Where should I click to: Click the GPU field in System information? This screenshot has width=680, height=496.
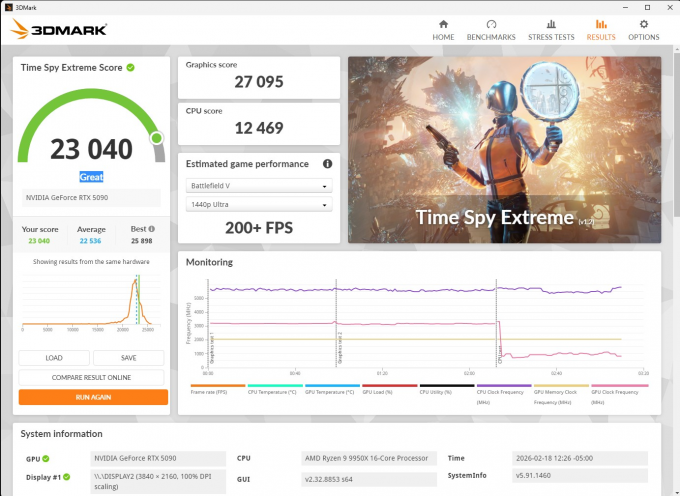click(158, 458)
